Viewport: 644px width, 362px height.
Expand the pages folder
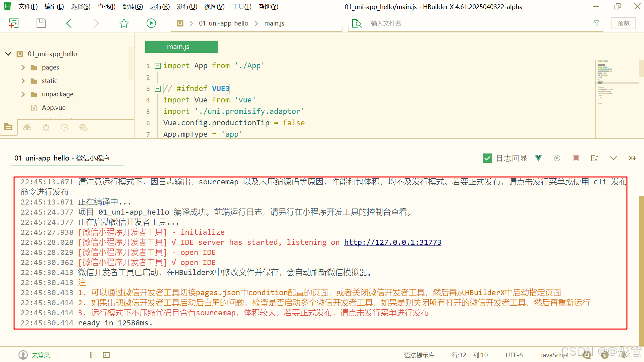pos(23,67)
